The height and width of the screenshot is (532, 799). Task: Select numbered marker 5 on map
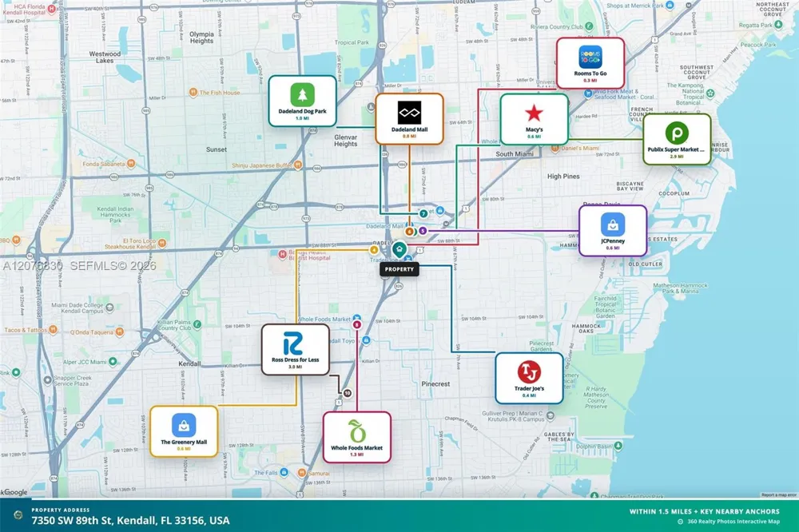(x=423, y=231)
